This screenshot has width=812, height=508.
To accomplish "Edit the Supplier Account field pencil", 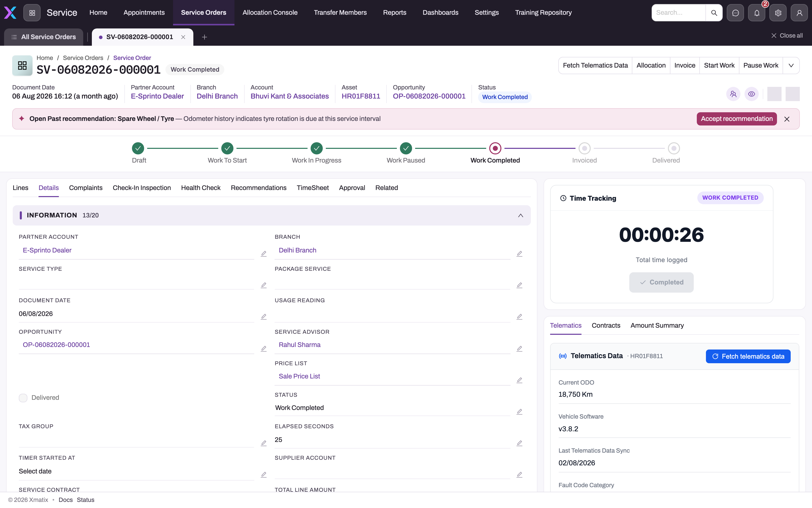I will click(519, 475).
